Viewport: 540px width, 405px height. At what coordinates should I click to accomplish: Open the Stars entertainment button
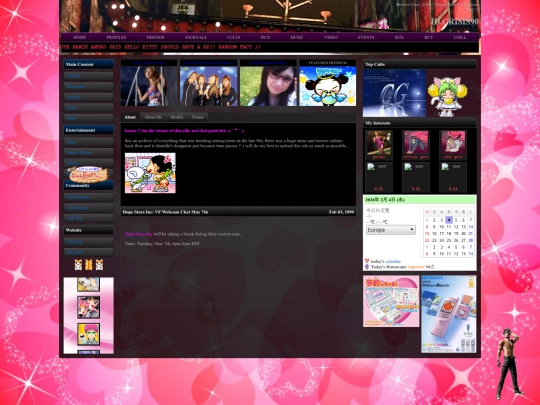point(89,142)
